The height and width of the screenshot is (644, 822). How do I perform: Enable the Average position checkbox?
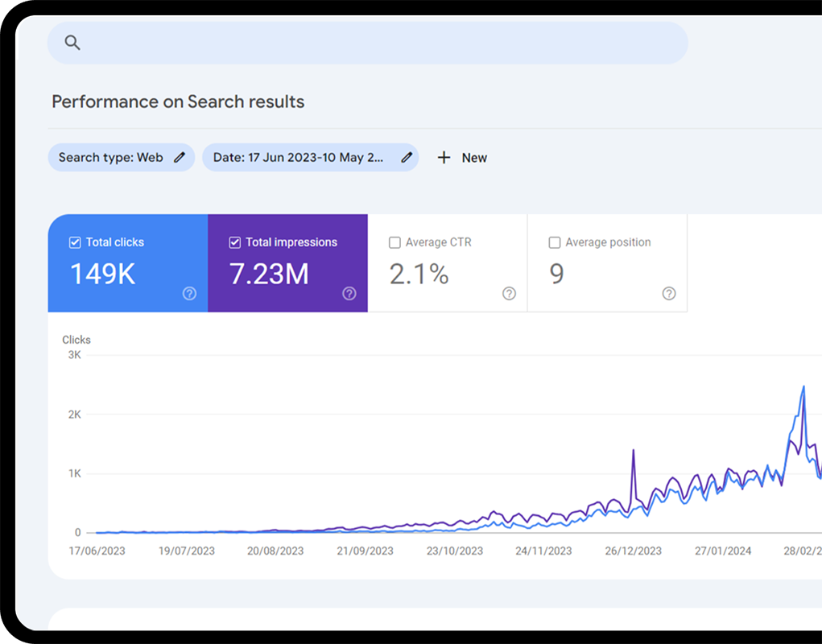pos(555,242)
